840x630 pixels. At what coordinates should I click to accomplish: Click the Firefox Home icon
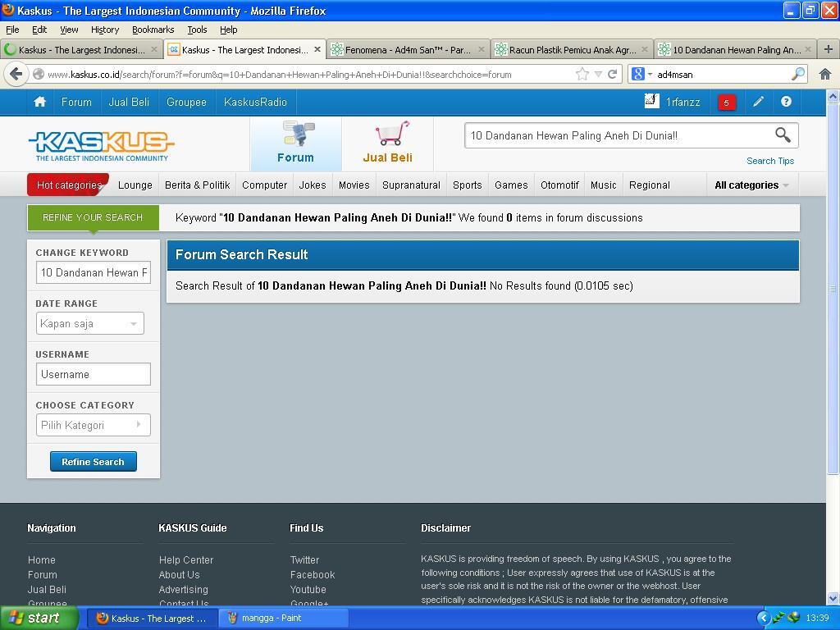(x=825, y=74)
